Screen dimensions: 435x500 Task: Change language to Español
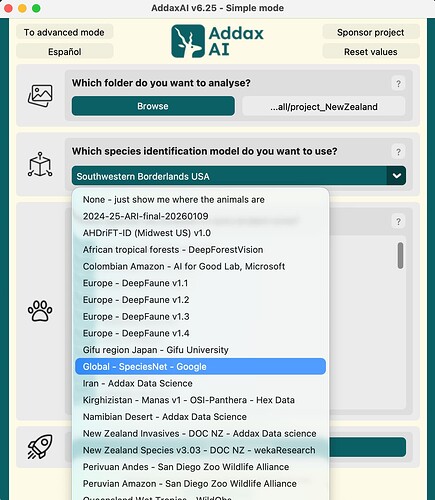coord(64,52)
